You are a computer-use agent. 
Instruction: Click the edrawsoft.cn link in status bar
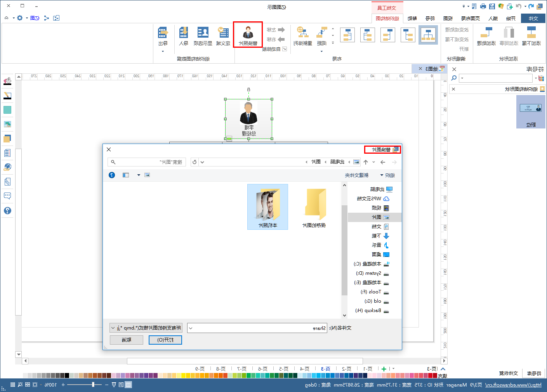(513, 385)
